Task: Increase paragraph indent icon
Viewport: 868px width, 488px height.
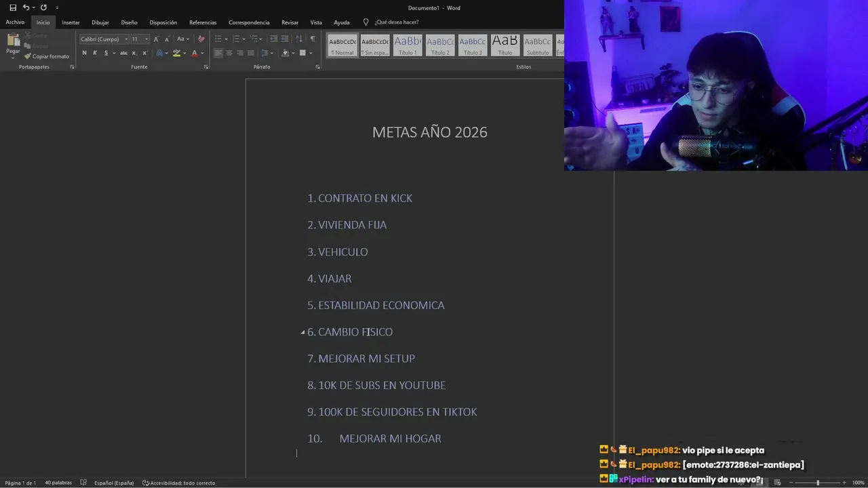Action: pos(285,39)
